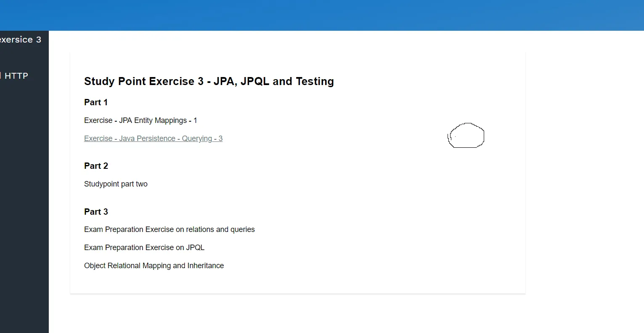
Task: Click the 'Part 3' section heading
Action: point(96,212)
